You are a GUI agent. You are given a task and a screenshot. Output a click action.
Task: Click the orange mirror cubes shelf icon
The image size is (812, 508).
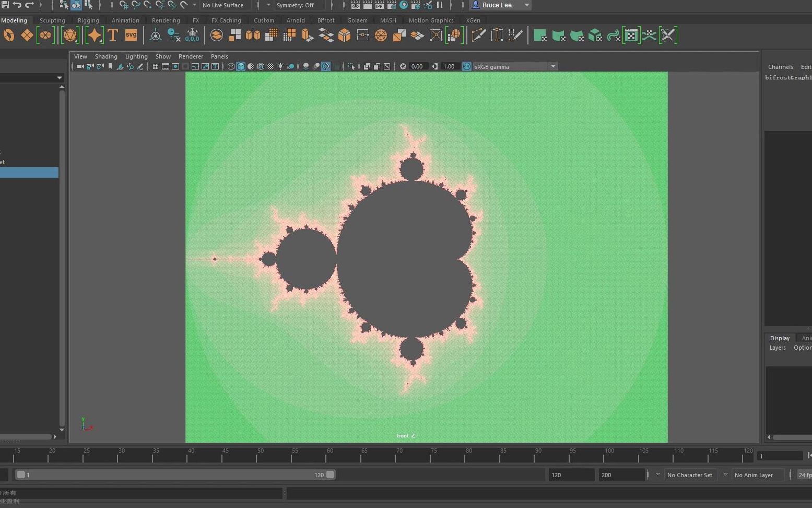coord(253,35)
